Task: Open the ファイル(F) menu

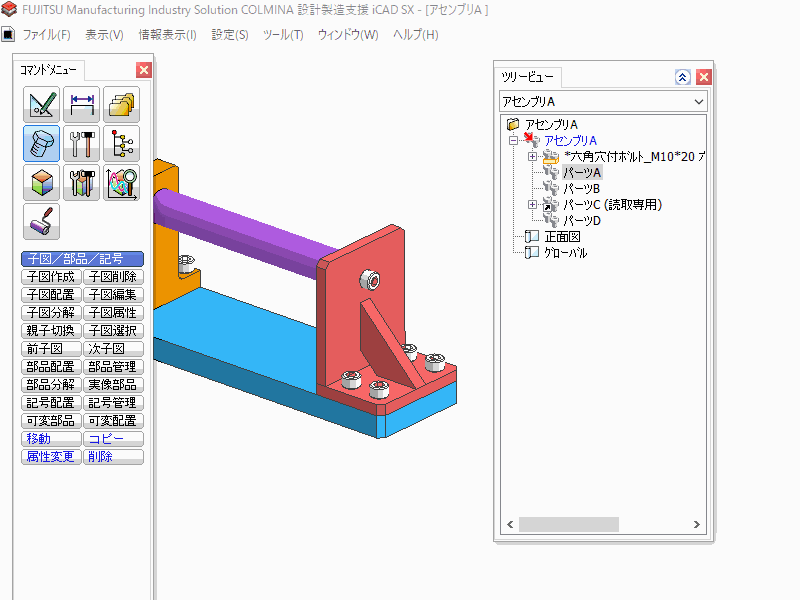Action: pyautogui.click(x=46, y=35)
